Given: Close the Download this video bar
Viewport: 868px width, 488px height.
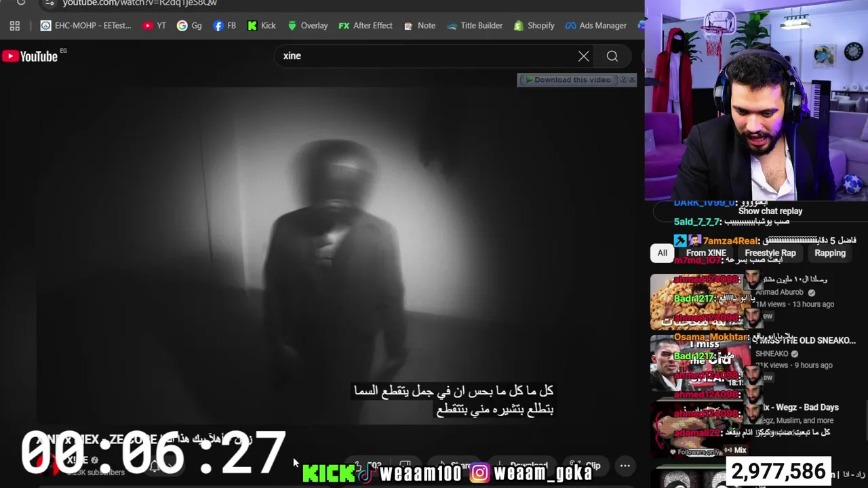Looking at the screenshot, I should pyautogui.click(x=632, y=80).
